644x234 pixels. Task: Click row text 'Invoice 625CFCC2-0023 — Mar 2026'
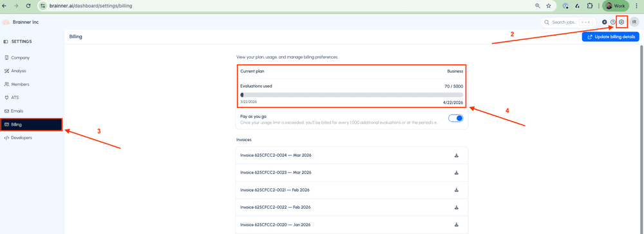click(x=276, y=172)
